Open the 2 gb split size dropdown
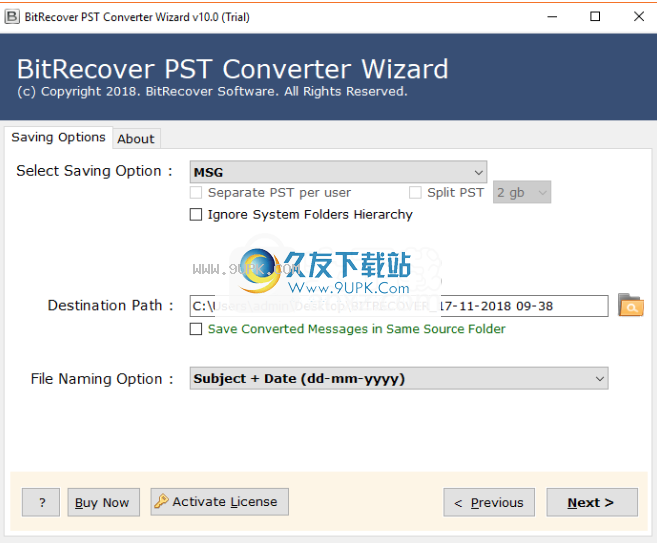The width and height of the screenshot is (657, 543). pyautogui.click(x=522, y=192)
